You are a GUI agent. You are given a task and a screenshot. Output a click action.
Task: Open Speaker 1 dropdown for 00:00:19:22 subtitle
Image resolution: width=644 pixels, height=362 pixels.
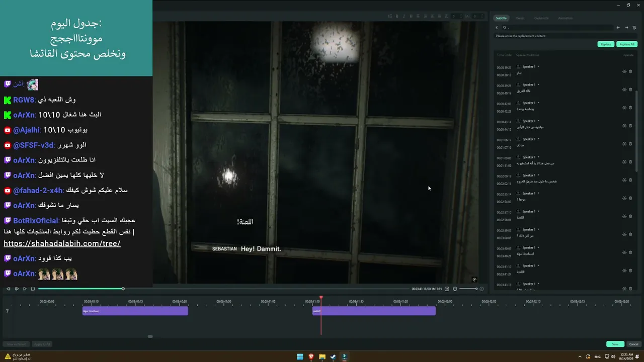(538, 66)
